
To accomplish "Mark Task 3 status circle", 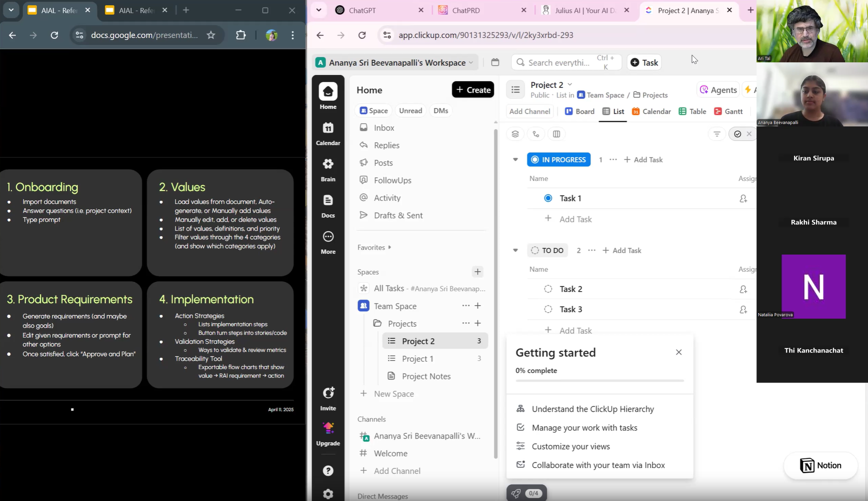I will tap(548, 309).
